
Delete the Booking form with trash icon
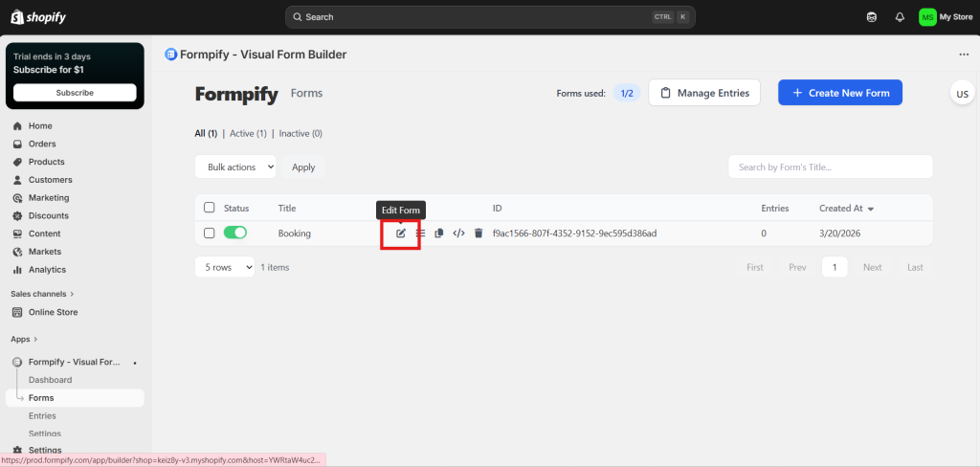479,233
